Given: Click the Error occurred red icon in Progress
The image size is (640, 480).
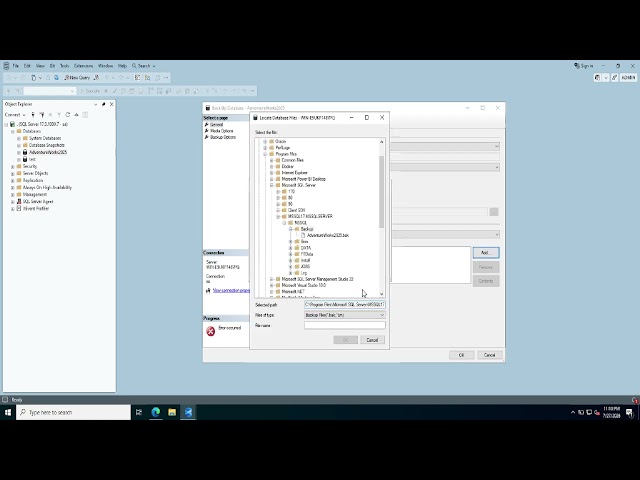Looking at the screenshot, I should pos(211,331).
